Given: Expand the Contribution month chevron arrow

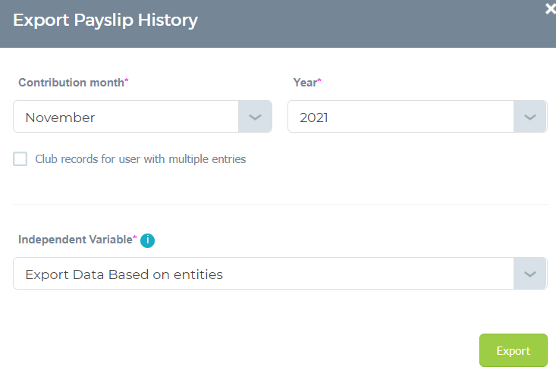Looking at the screenshot, I should (x=255, y=117).
